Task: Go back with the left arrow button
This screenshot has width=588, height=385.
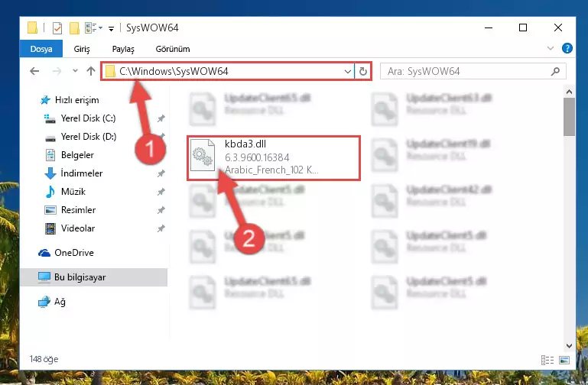Action: click(34, 71)
